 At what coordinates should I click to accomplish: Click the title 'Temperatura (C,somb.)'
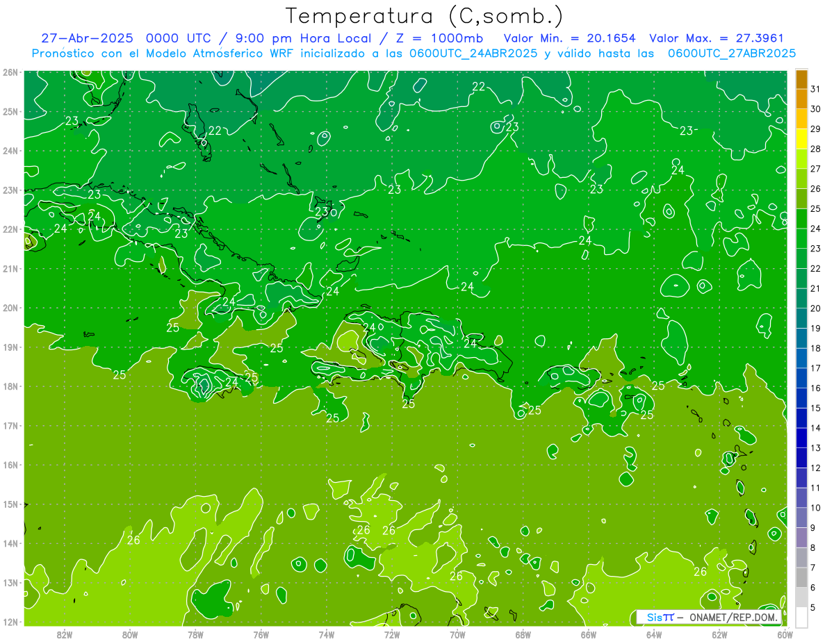(x=424, y=16)
